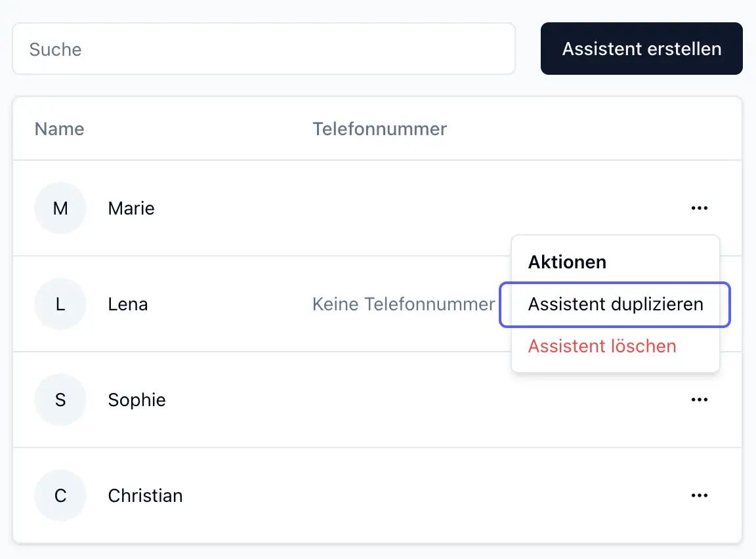Select the Sophie assistant name
The height and width of the screenshot is (559, 756).
click(136, 400)
